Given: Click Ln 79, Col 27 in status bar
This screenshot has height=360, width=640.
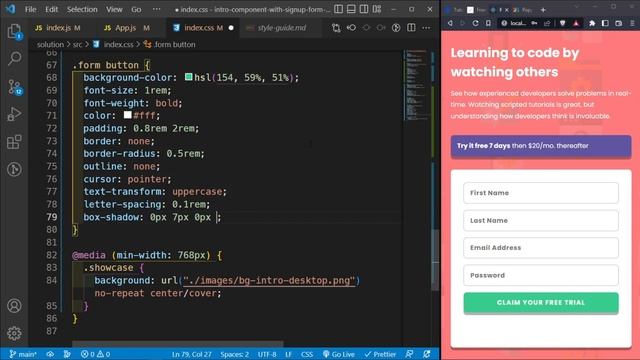Looking at the screenshot, I should point(191,354).
